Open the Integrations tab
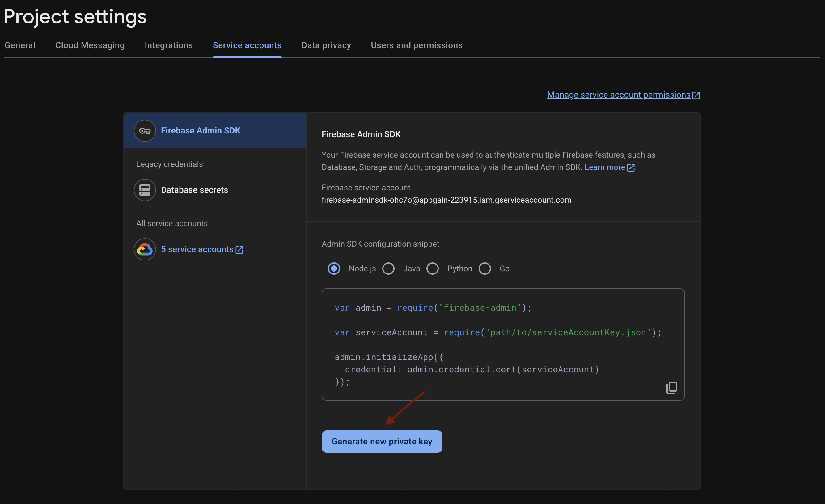825x504 pixels. (x=169, y=45)
